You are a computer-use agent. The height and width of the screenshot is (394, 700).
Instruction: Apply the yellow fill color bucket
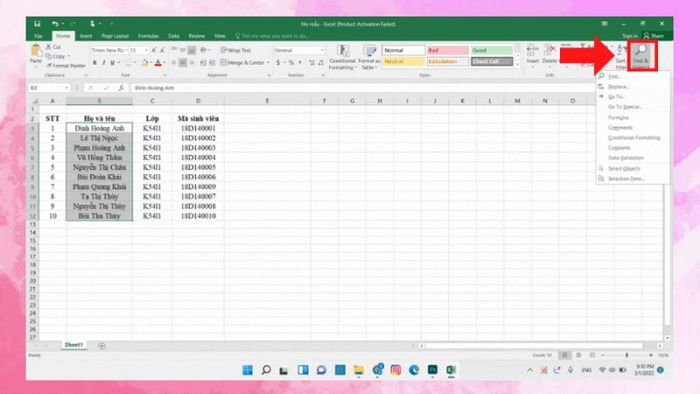(145, 63)
